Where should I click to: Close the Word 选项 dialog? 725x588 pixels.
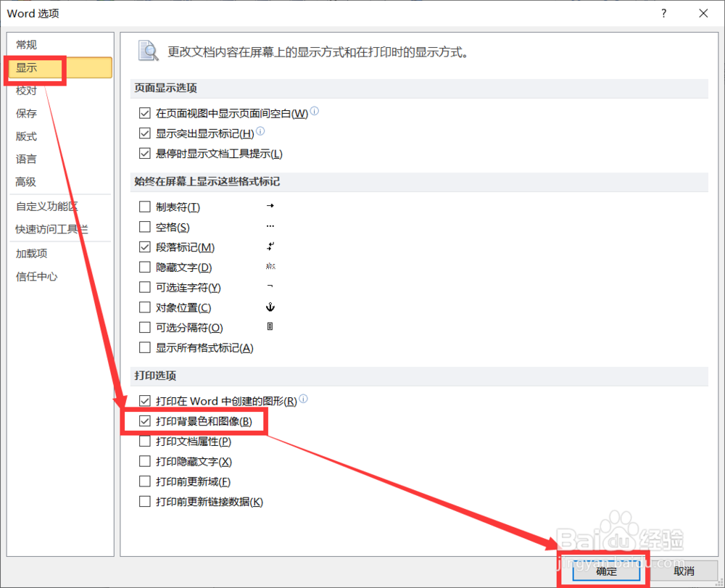coord(703,13)
